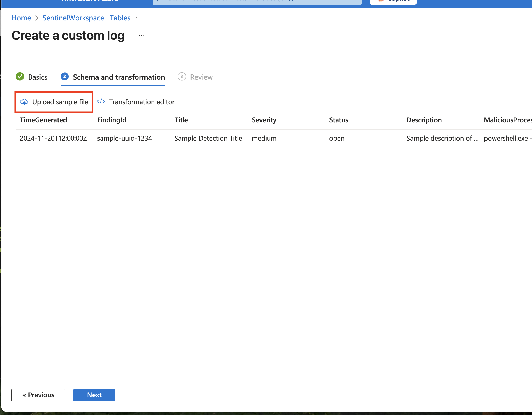The image size is (532, 415).
Task: Open the Basics tab
Action: [37, 77]
